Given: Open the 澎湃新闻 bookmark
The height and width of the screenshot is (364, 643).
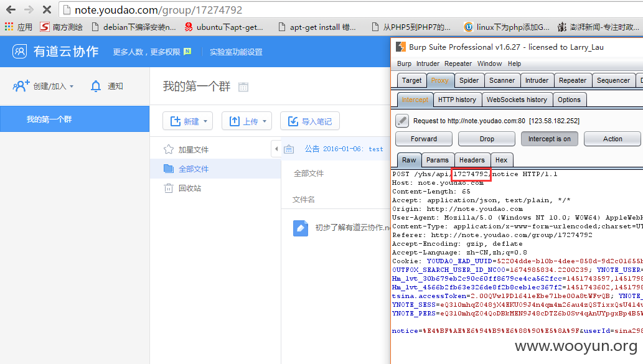Looking at the screenshot, I should pyautogui.click(x=598, y=27).
